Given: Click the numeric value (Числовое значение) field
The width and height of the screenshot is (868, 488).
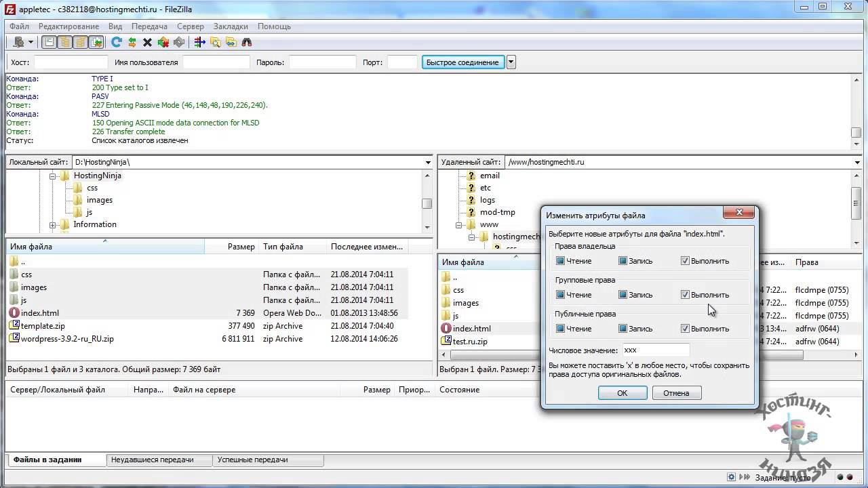Looking at the screenshot, I should (655, 350).
